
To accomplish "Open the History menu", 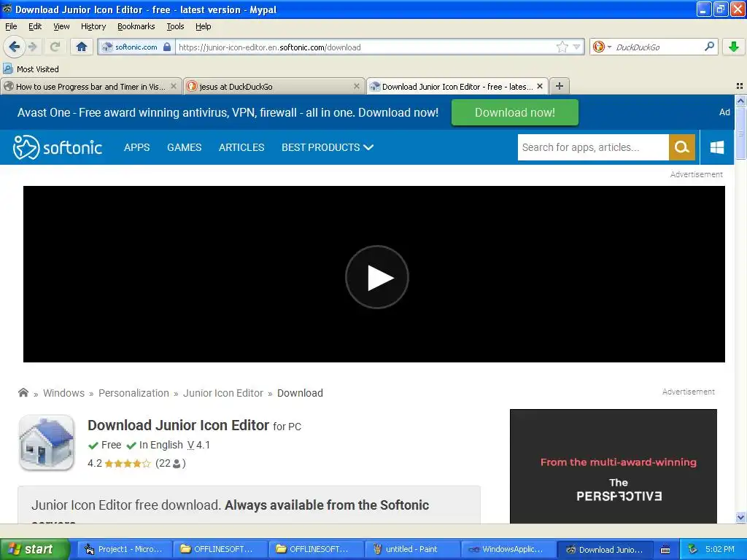I will tap(93, 26).
